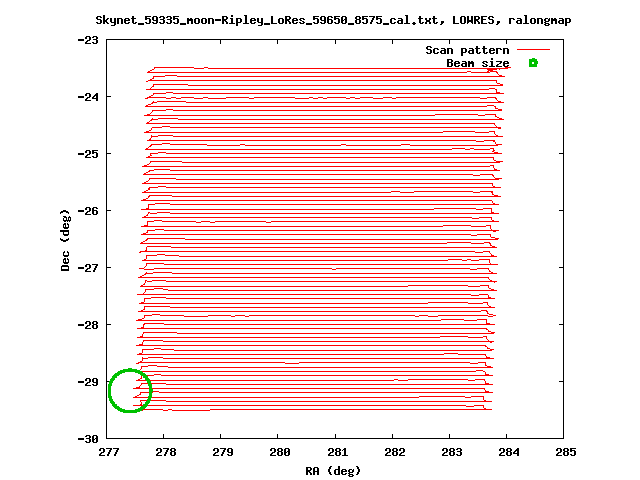The height and width of the screenshot is (480, 640).
Task: Click the 283 tick label on RA axis
Action: coord(452,452)
